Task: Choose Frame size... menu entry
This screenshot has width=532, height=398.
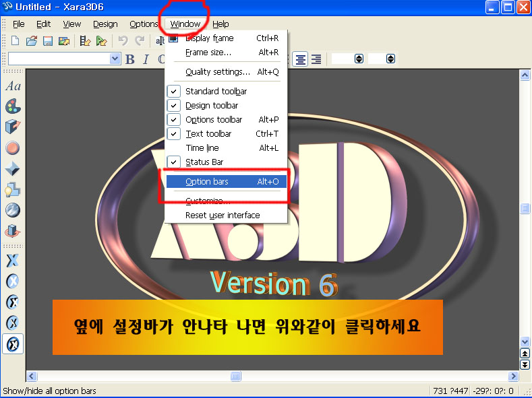Action: tap(226, 53)
